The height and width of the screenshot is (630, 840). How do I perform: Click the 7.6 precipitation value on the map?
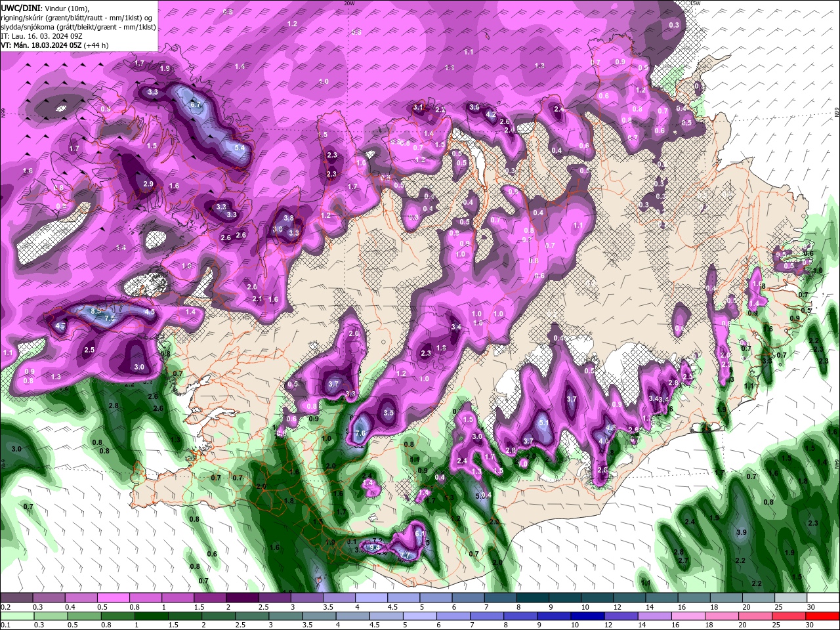pos(360,434)
